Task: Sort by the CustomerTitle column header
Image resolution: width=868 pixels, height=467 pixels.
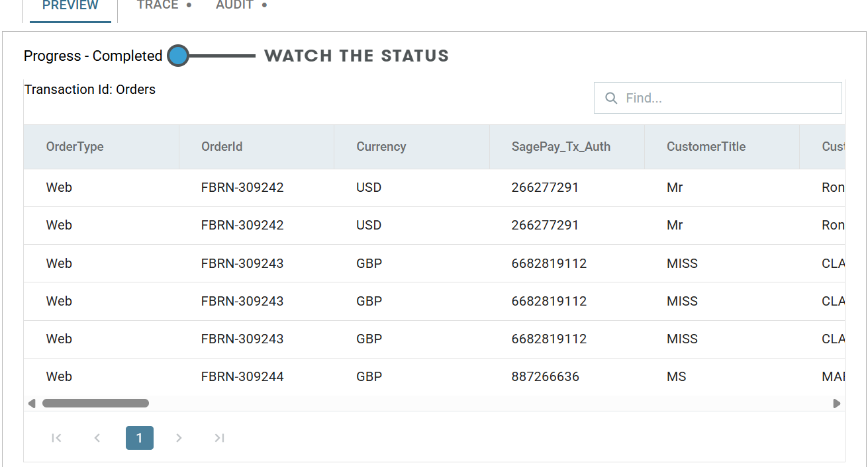Action: [x=722, y=147]
